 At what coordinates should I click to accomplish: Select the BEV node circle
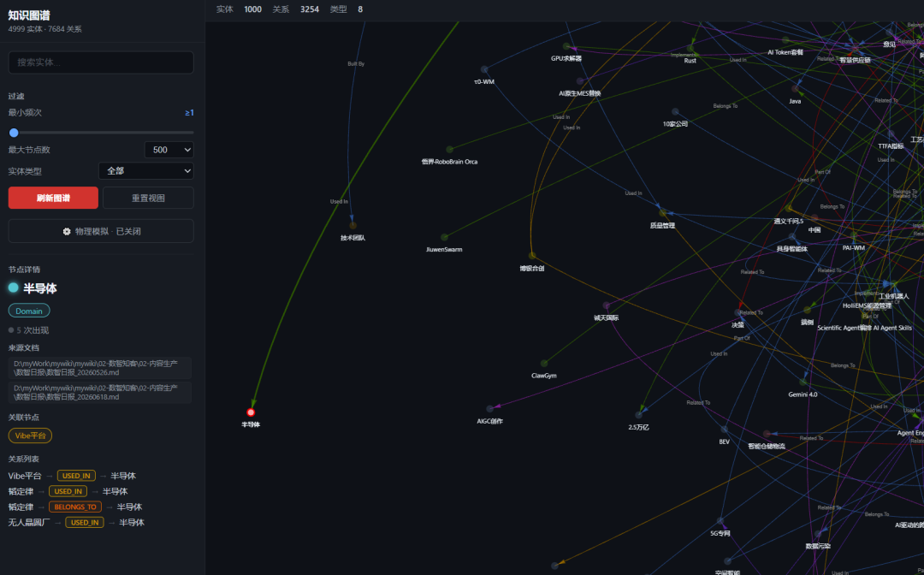click(x=725, y=430)
